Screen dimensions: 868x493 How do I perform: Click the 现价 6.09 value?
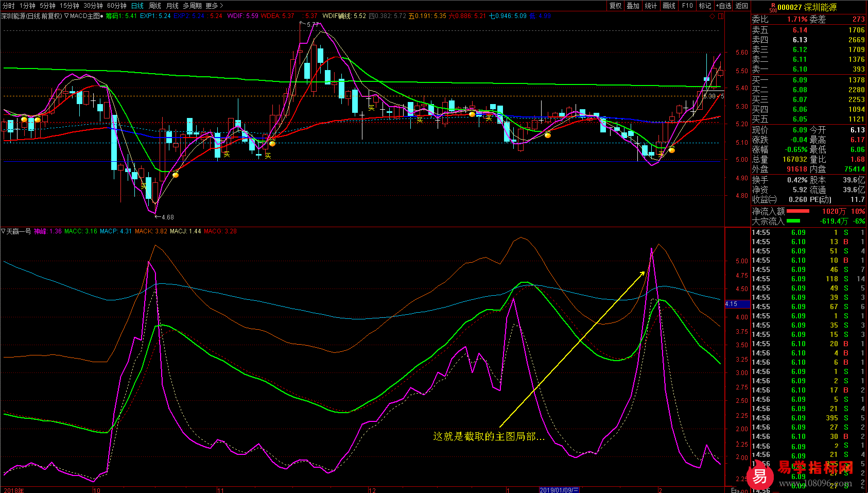tap(800, 130)
